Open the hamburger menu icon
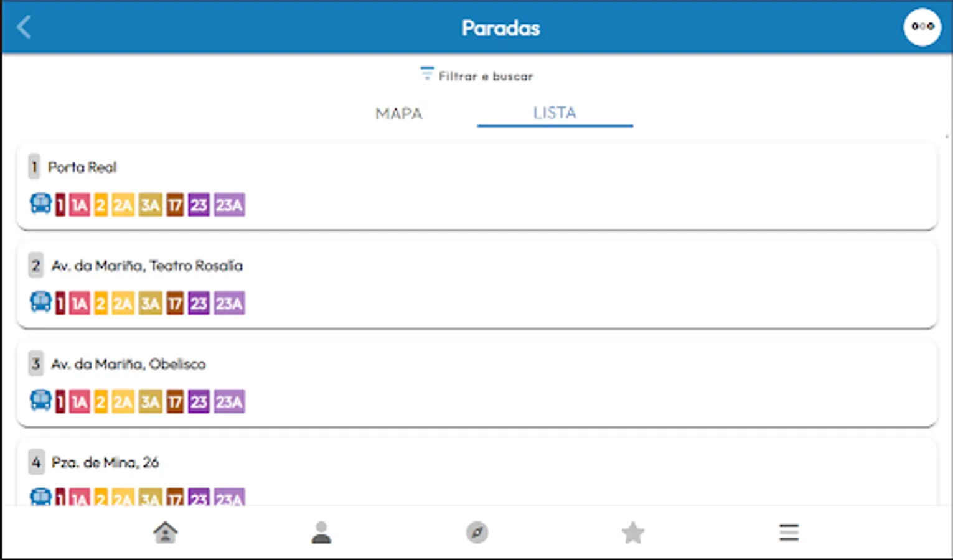Screen dimensions: 953x560 click(x=789, y=533)
